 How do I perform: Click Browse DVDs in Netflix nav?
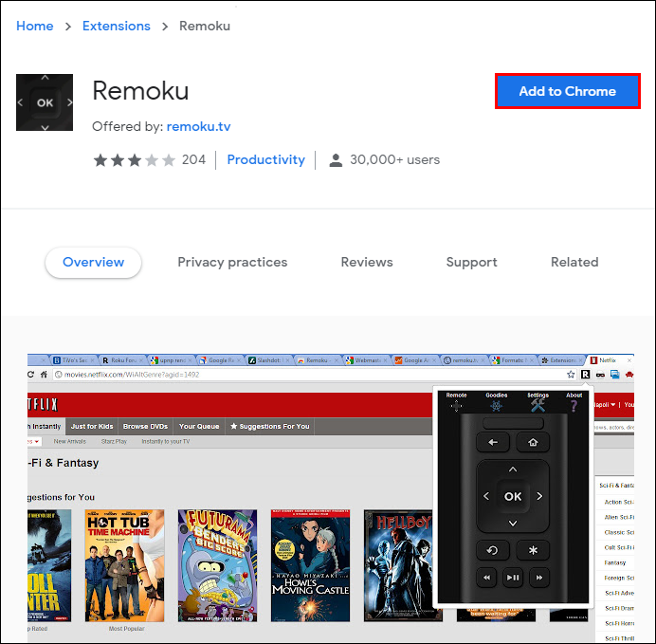[x=145, y=427]
